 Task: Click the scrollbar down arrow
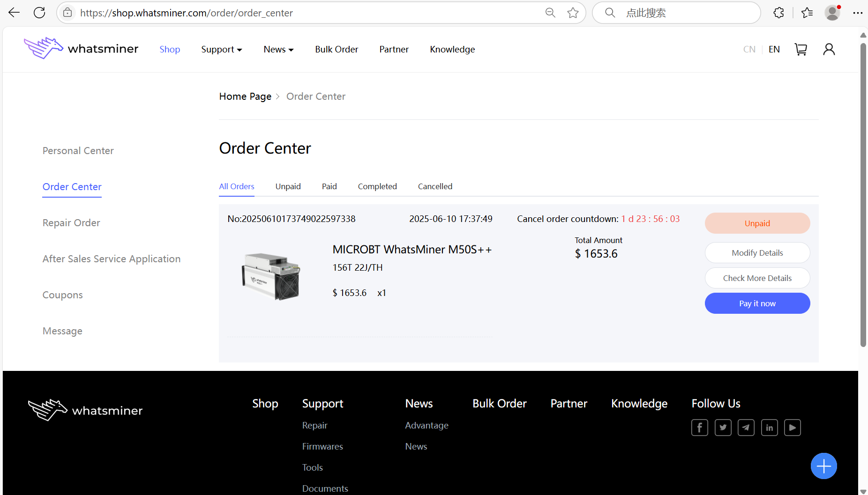pos(863,491)
